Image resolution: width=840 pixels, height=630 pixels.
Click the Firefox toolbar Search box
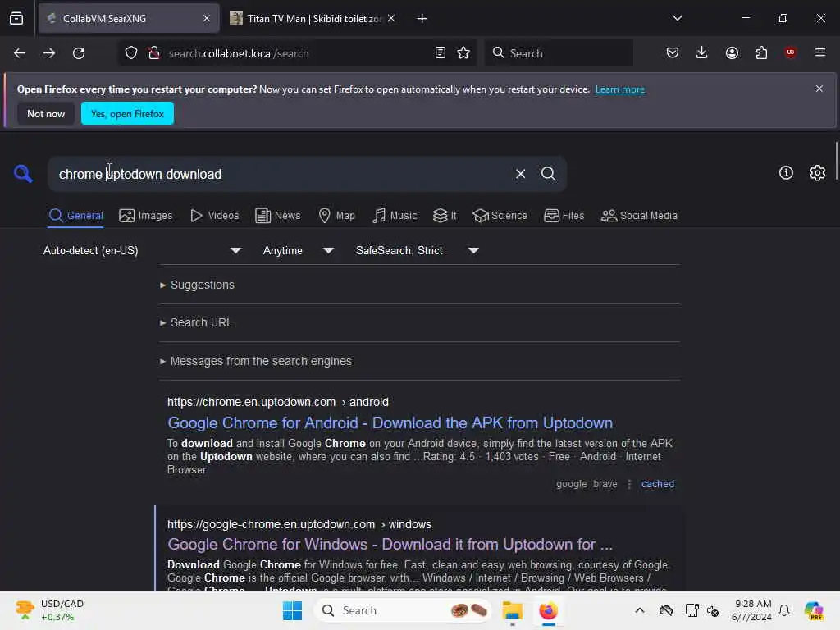click(x=559, y=53)
